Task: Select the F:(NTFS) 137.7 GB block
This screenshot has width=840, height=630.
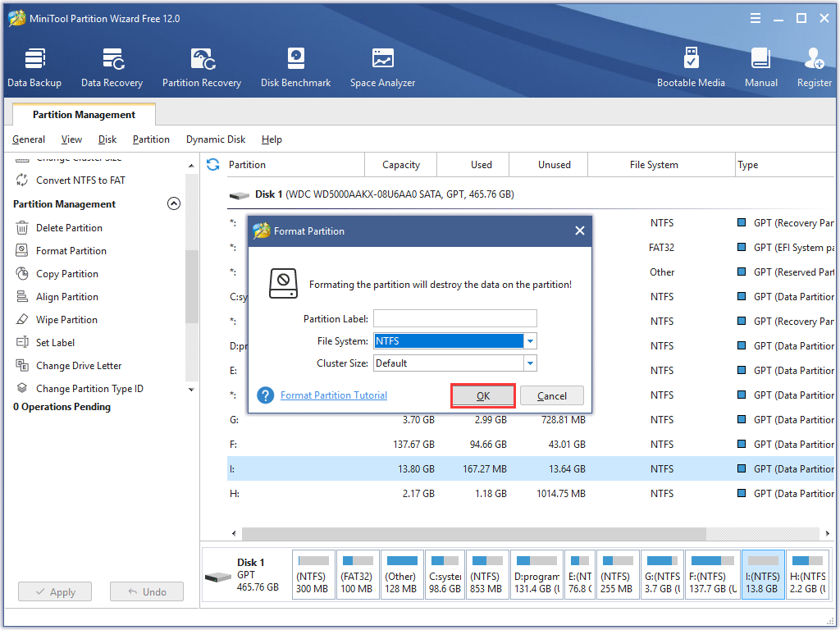Action: point(713,575)
